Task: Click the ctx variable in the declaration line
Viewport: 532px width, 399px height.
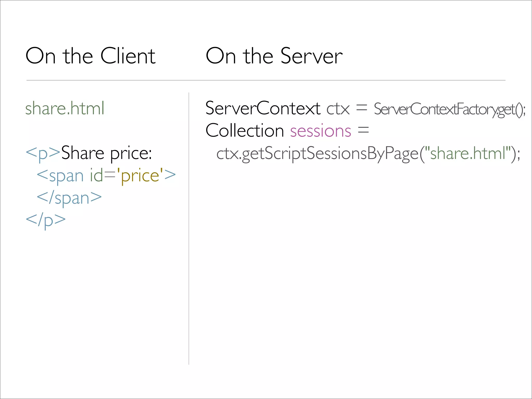Action: 338,108
